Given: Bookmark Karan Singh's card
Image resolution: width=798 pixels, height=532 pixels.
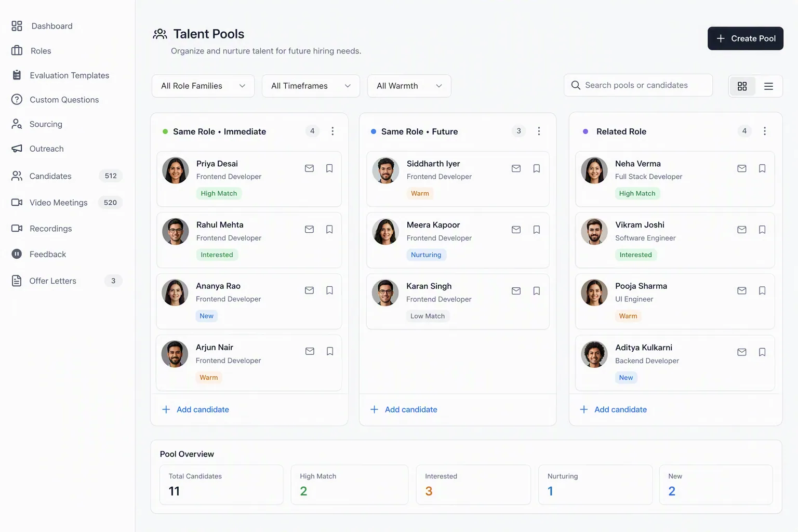Looking at the screenshot, I should 537,291.
